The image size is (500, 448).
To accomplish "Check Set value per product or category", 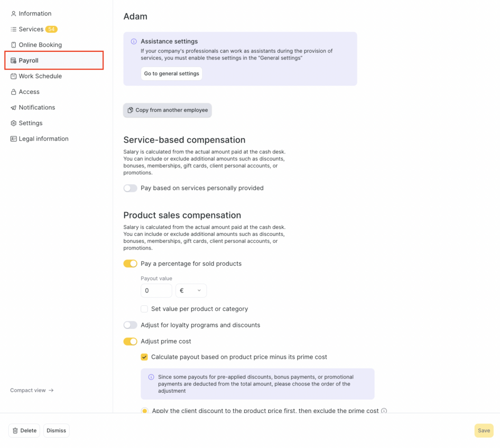I will 145,309.
